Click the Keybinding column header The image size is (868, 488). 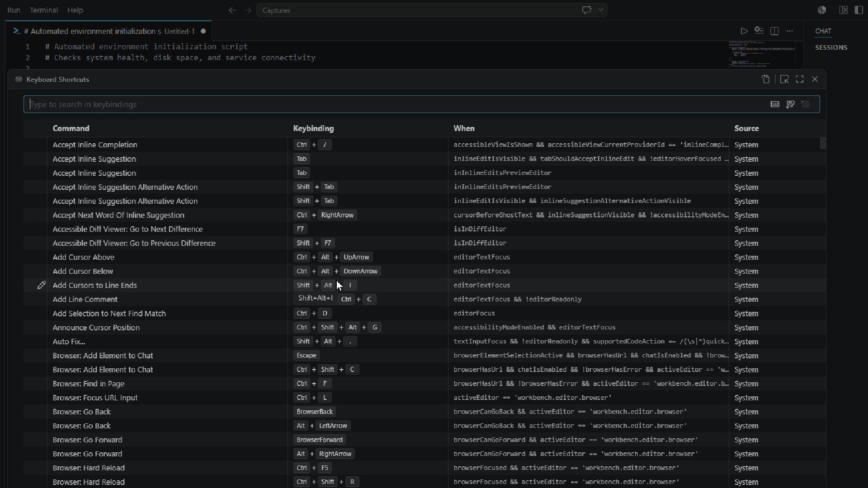coord(313,128)
